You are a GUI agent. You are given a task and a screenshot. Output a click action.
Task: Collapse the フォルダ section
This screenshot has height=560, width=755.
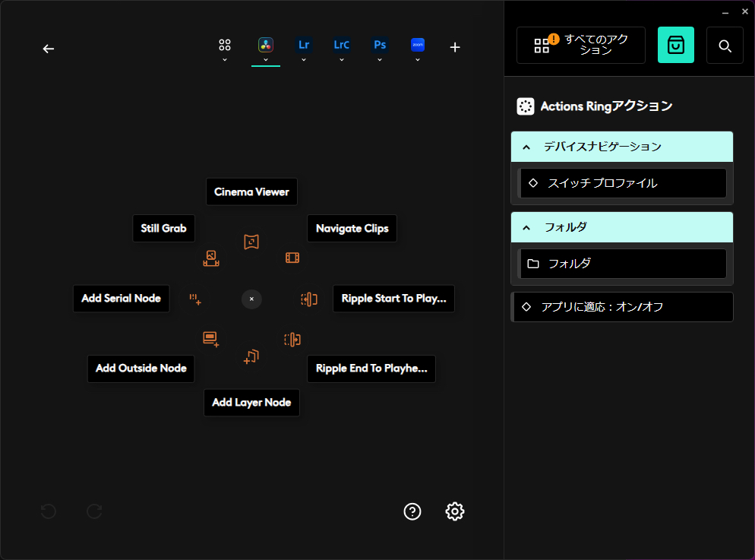tap(526, 227)
